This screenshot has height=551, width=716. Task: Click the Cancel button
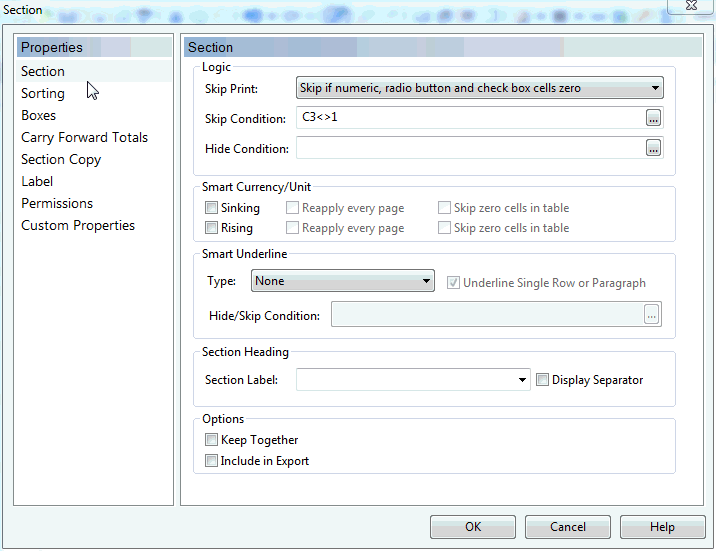click(x=568, y=527)
